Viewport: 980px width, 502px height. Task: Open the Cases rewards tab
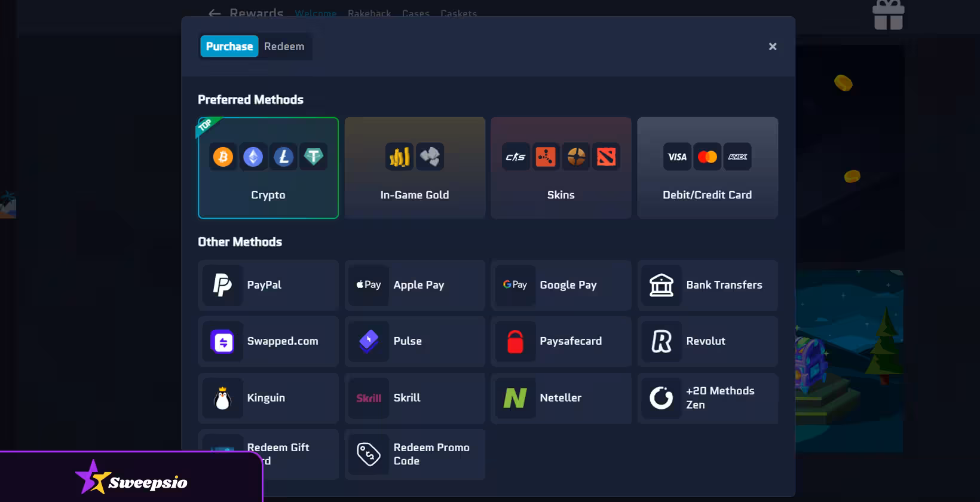[416, 13]
